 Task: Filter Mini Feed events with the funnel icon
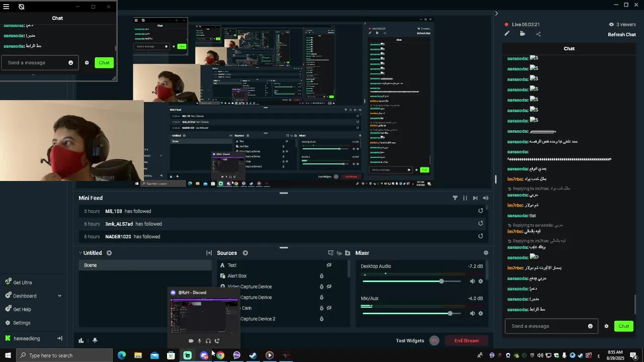pyautogui.click(x=455, y=198)
